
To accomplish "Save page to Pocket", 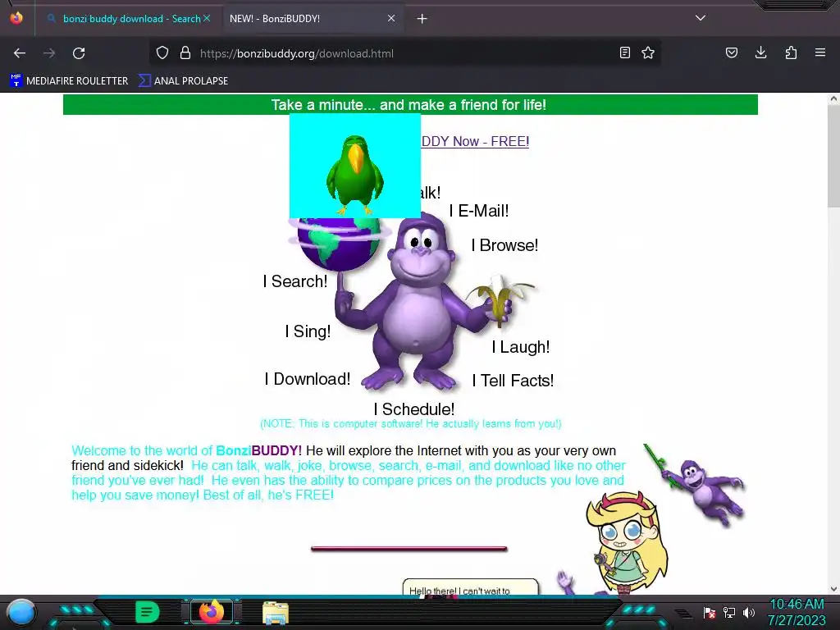I will point(731,52).
